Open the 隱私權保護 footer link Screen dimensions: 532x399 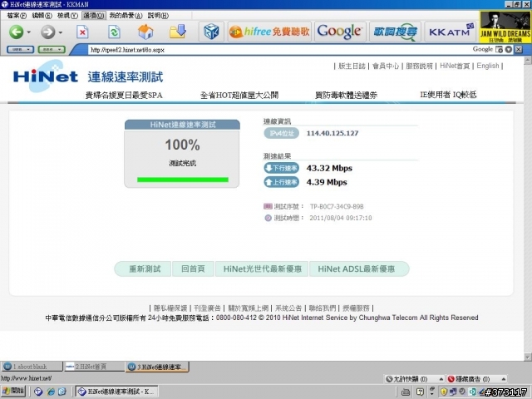[x=170, y=308]
